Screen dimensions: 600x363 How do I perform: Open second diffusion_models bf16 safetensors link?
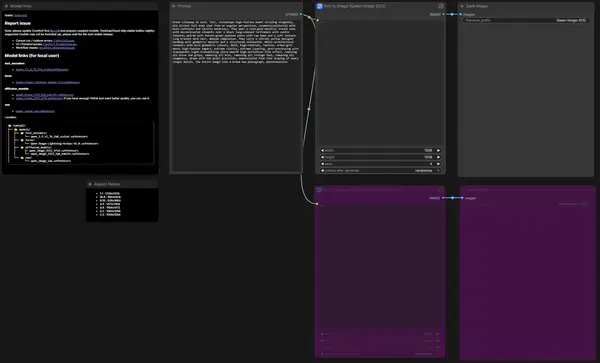point(39,98)
